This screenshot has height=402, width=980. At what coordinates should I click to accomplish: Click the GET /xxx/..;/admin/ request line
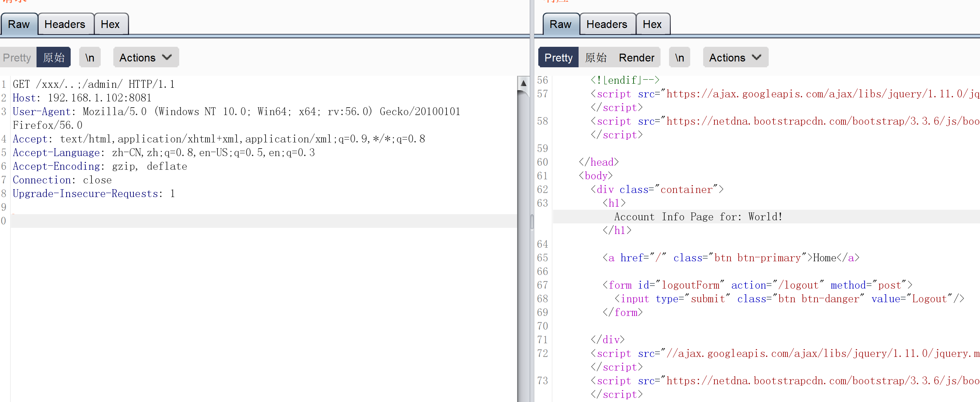pyautogui.click(x=94, y=84)
